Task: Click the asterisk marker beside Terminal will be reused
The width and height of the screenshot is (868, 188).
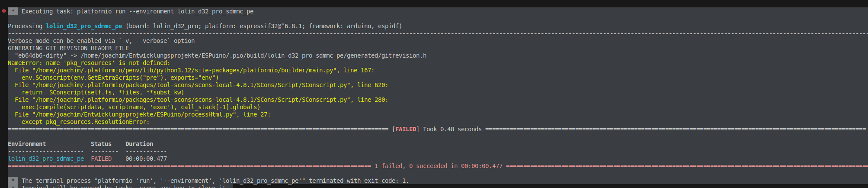Action: 13,187
